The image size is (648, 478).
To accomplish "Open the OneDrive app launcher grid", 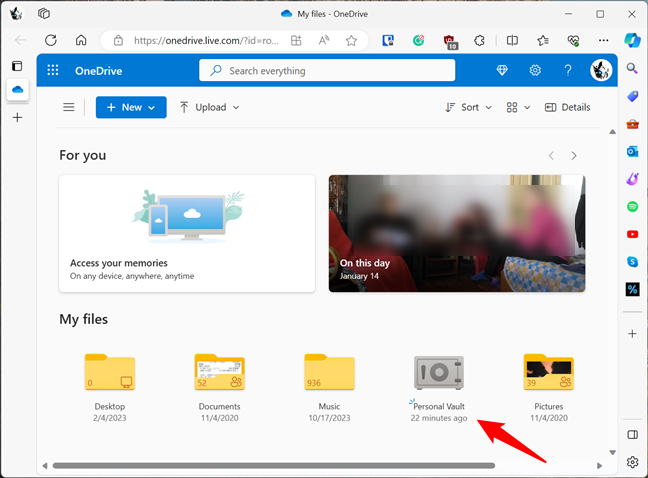I will [x=53, y=70].
